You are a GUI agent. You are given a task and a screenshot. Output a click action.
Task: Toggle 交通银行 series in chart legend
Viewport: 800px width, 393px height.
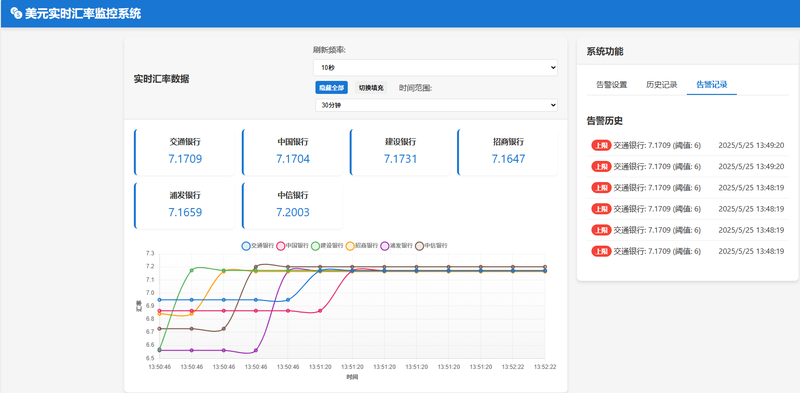pos(258,245)
